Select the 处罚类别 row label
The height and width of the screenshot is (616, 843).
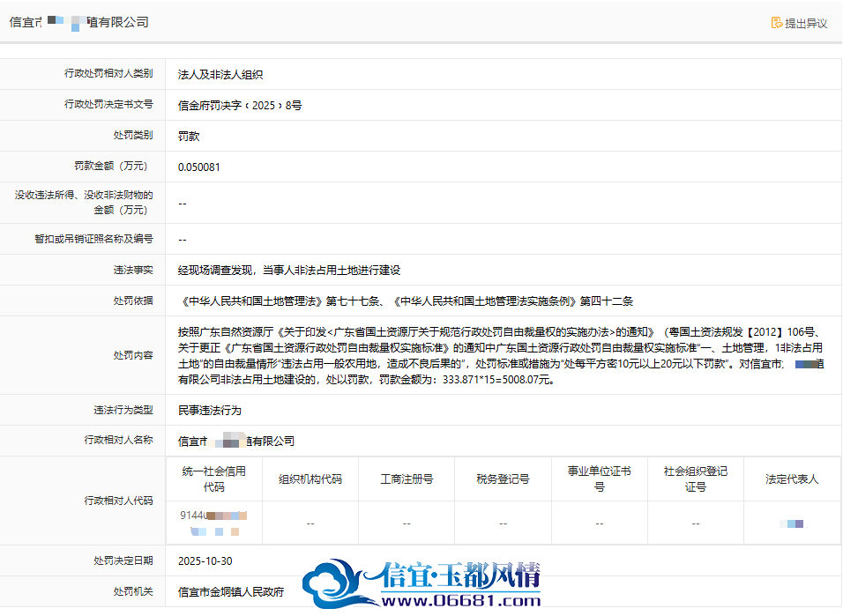click(x=133, y=135)
